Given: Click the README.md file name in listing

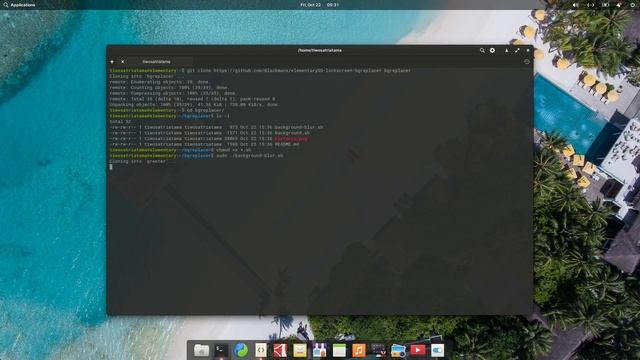Looking at the screenshot, I should tap(287, 144).
